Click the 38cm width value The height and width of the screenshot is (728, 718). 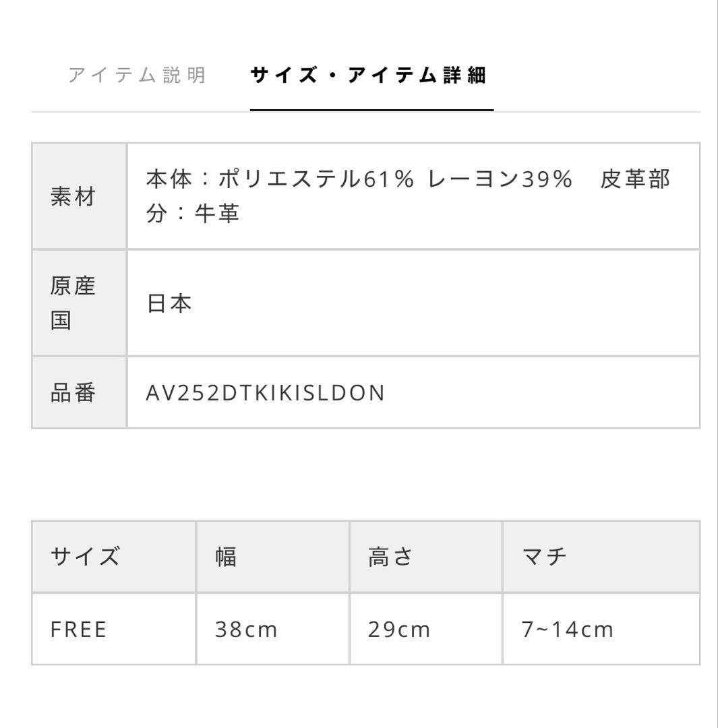[x=246, y=630]
